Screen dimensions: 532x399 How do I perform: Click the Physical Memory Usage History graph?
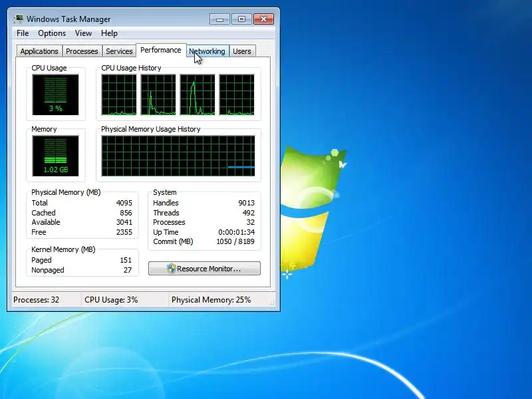178,156
